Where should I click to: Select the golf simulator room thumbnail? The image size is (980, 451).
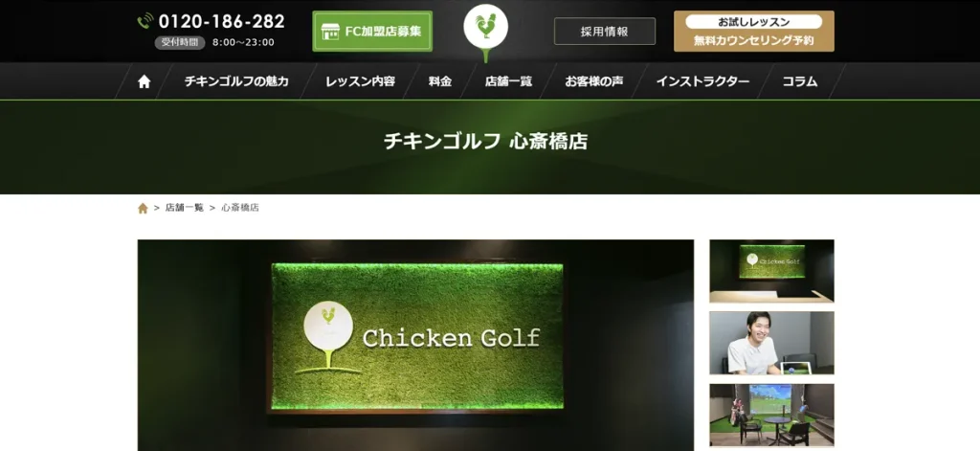771,415
